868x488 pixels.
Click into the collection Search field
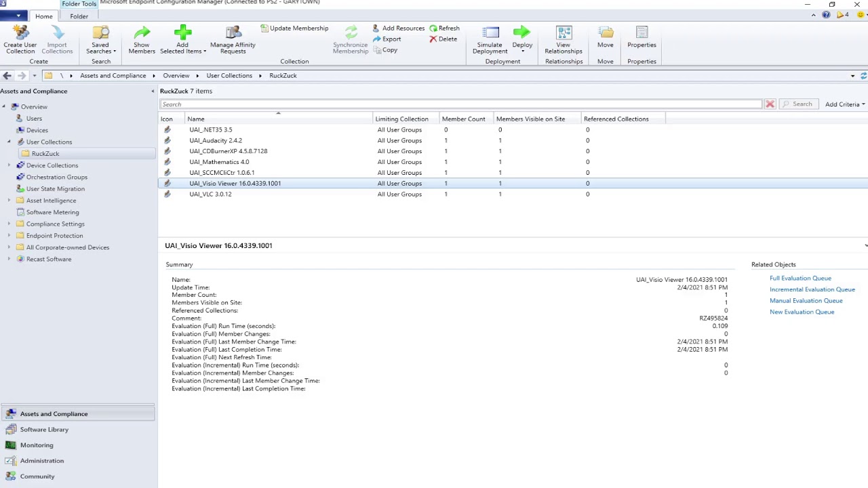[461, 104]
